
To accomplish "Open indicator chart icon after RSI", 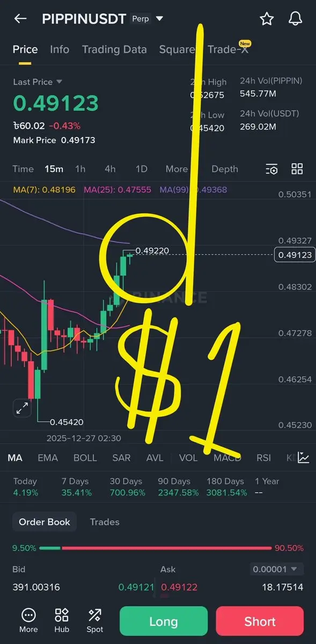I will 304,458.
